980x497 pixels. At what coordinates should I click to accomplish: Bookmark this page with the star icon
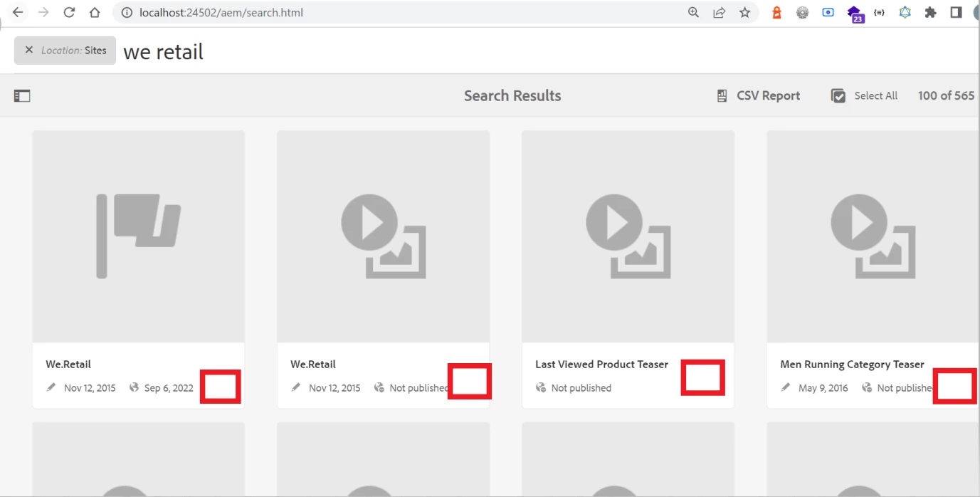coord(744,12)
